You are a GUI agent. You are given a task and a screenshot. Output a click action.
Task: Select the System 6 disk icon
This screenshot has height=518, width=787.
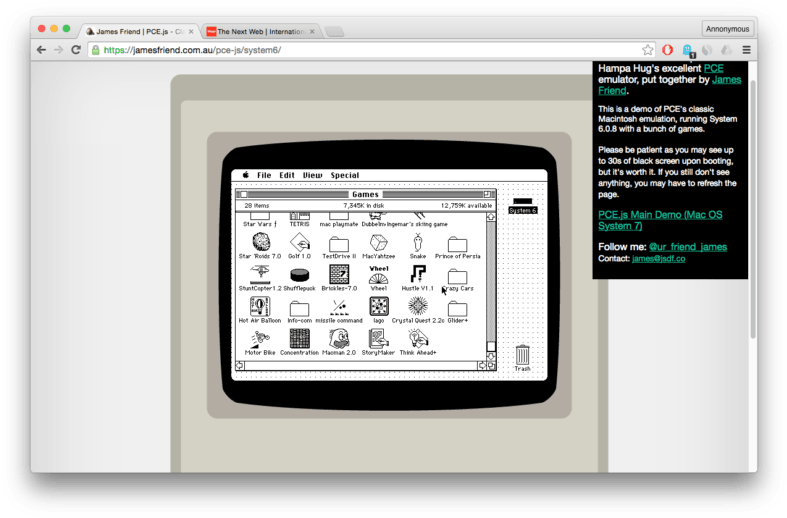(522, 203)
